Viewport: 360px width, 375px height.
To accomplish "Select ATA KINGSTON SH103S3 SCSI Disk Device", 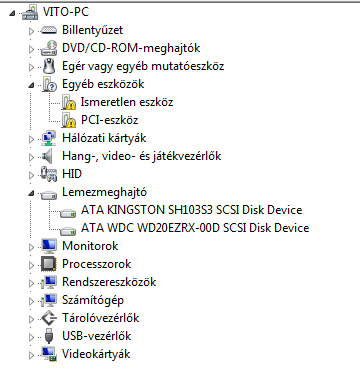I will (191, 210).
